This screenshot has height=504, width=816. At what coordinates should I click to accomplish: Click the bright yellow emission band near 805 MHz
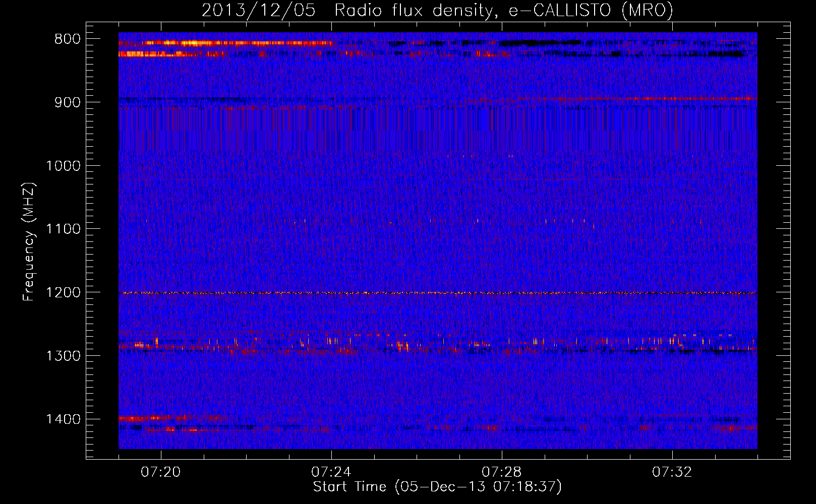(x=226, y=43)
